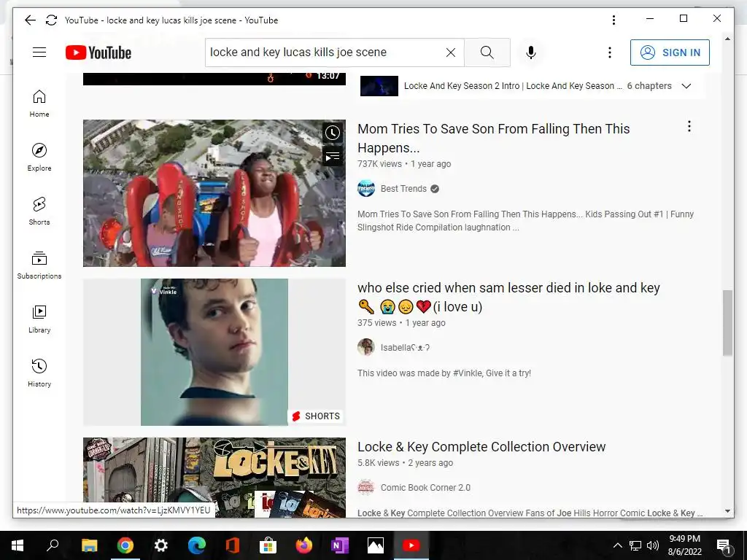
Task: Click the 'This video was made by #Vinkle' description
Action: (x=444, y=373)
